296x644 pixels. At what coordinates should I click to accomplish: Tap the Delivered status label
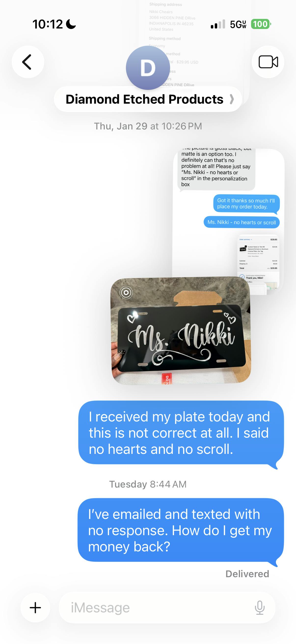click(x=247, y=574)
